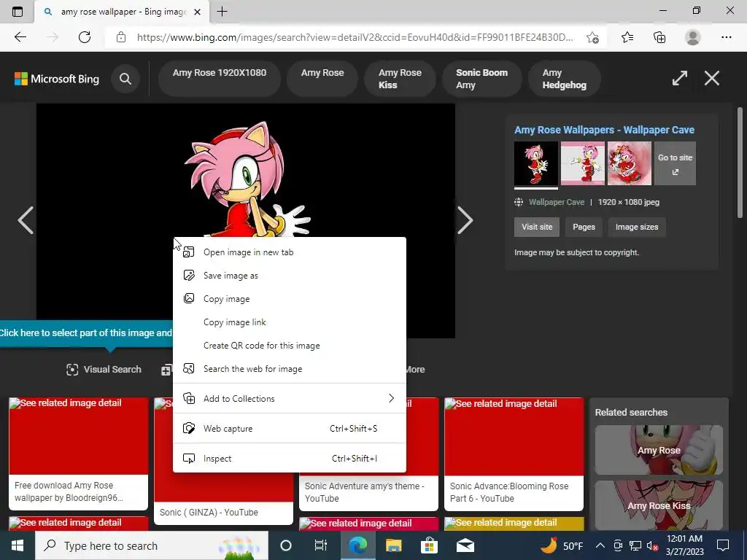The width and height of the screenshot is (747, 560).
Task: Open Sonic ( GINZA) - YouTube card
Action: tap(223, 513)
